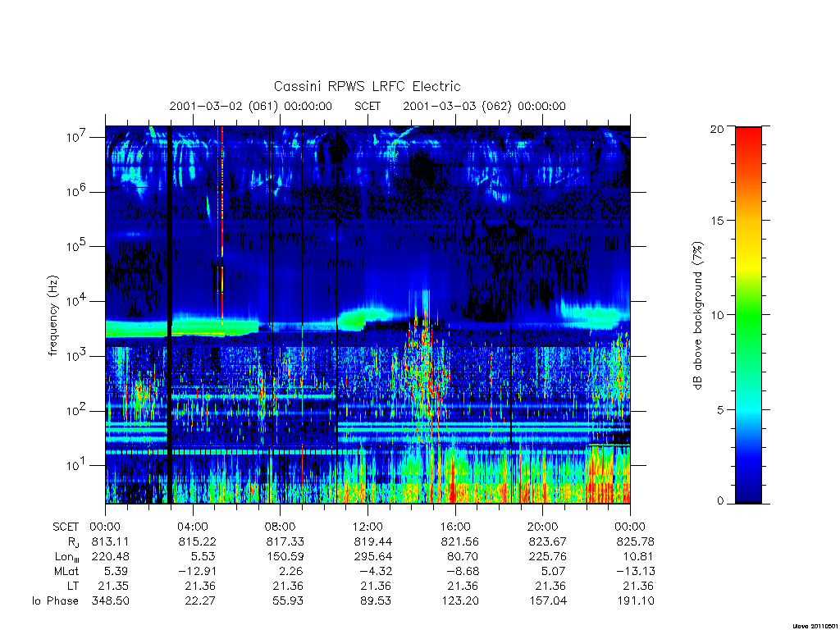Click RJ value '825.78'
The height and width of the screenshot is (630, 840).
tap(636, 541)
